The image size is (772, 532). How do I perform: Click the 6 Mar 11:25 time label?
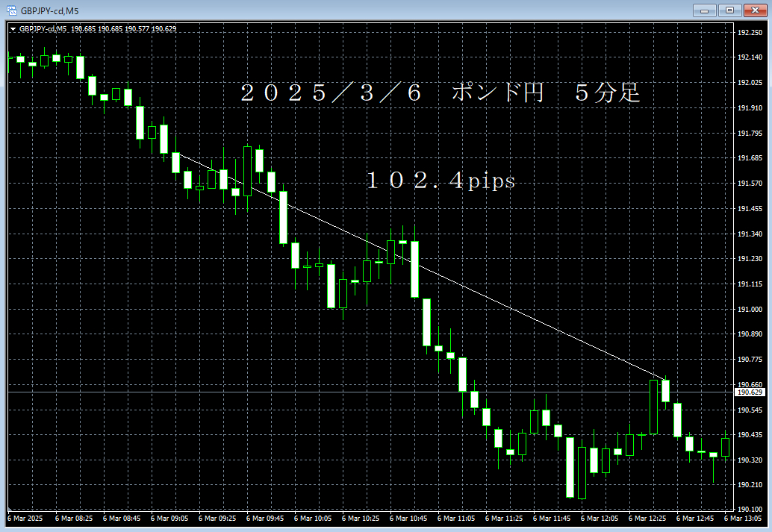504,519
